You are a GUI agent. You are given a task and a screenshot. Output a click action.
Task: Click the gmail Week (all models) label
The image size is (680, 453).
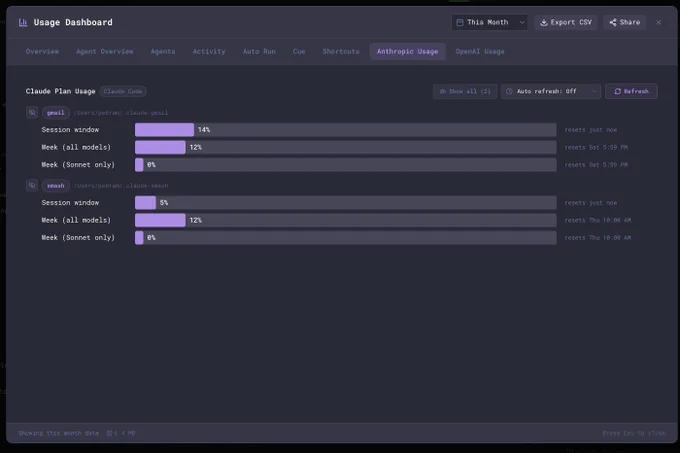click(76, 147)
